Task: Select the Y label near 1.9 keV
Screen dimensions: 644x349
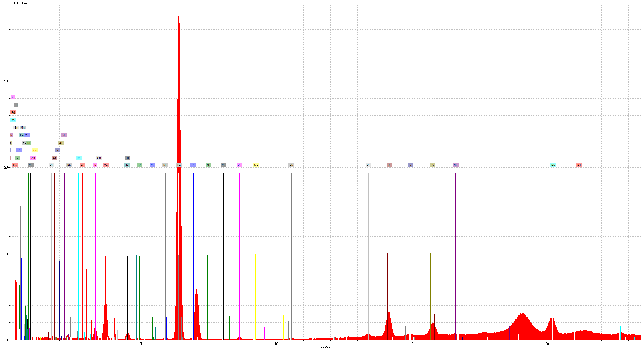Action: coord(58,150)
